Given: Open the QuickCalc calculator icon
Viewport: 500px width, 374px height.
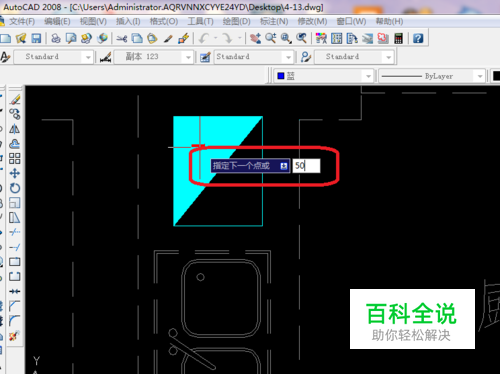Looking at the screenshot, I should coord(398,38).
